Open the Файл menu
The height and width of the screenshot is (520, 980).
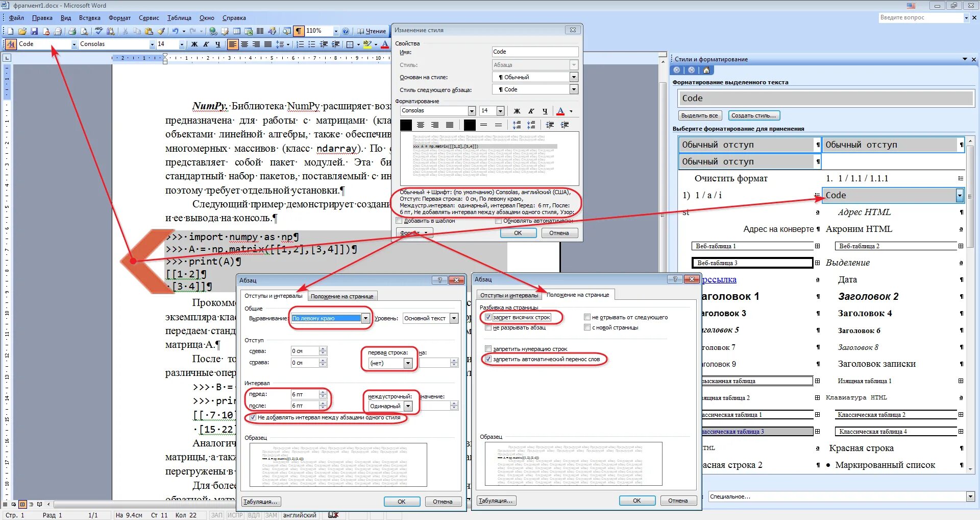[x=16, y=18]
